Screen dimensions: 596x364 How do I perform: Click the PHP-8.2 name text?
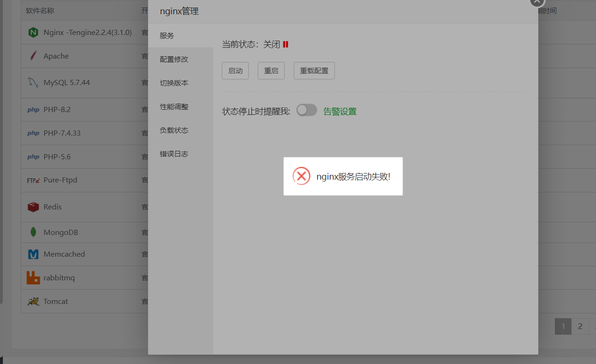57,109
